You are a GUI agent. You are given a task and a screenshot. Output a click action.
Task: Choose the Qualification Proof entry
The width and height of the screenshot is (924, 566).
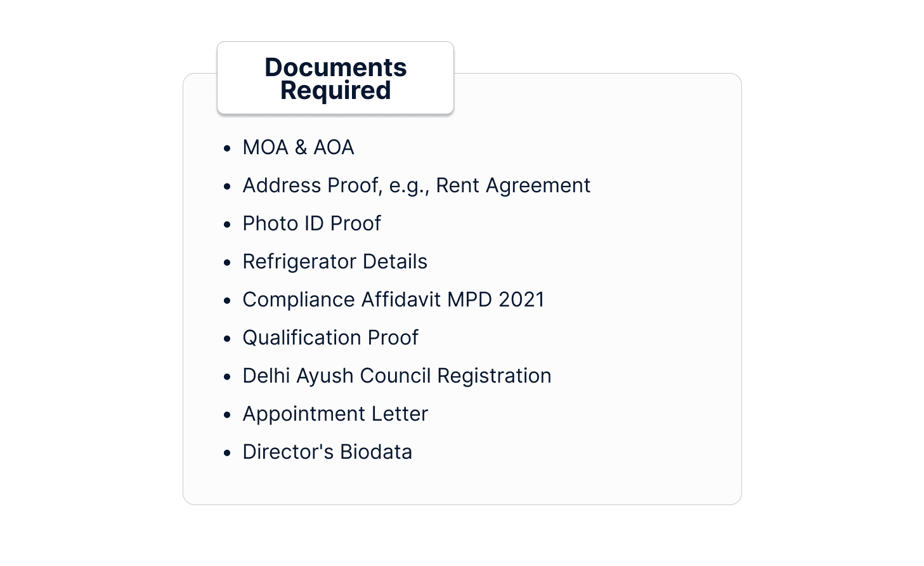(330, 338)
